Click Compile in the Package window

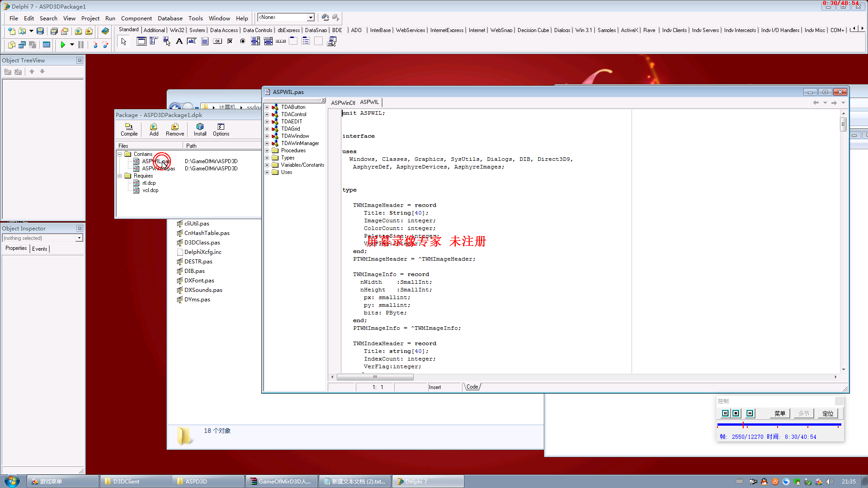pyautogui.click(x=129, y=130)
